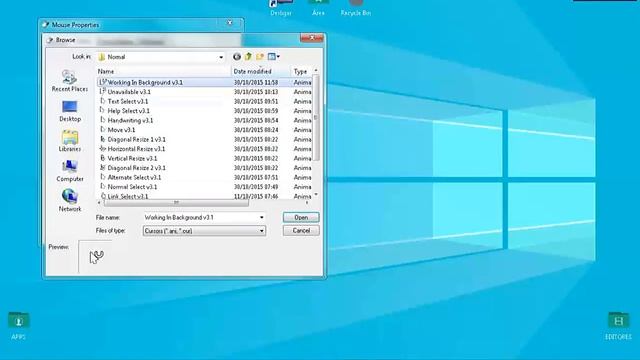Go to Desktop location in sidebar

click(70, 111)
